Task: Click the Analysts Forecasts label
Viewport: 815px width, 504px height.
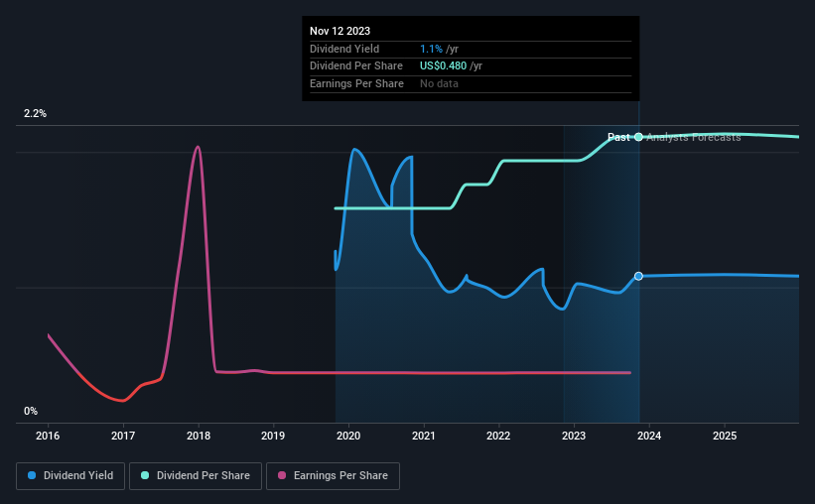Action: coord(693,137)
